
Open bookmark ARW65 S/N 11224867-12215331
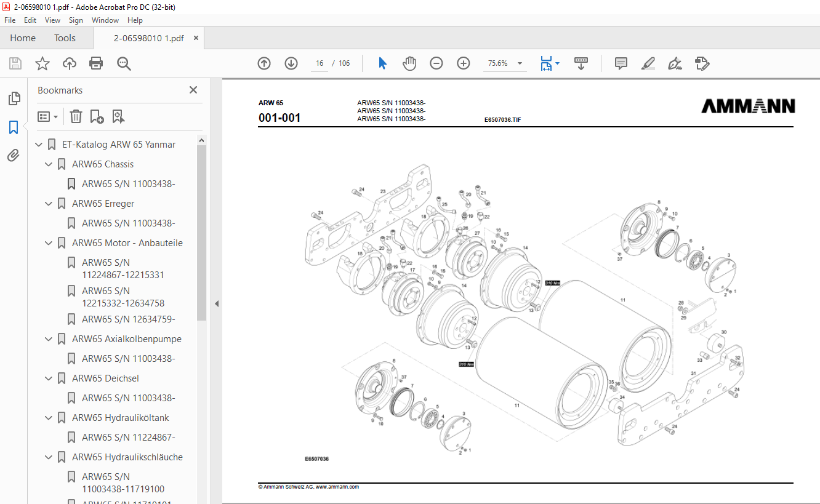(123, 269)
